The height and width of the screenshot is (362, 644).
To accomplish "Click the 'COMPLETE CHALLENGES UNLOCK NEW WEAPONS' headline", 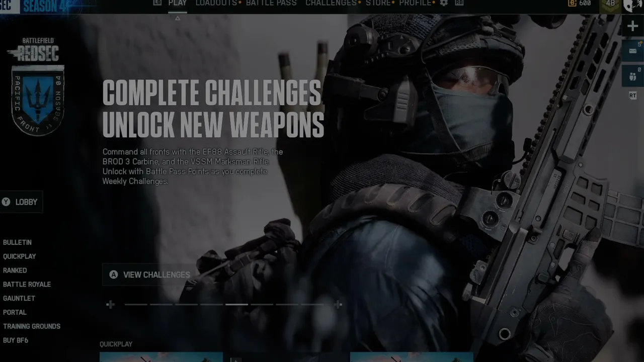I will pos(213,109).
